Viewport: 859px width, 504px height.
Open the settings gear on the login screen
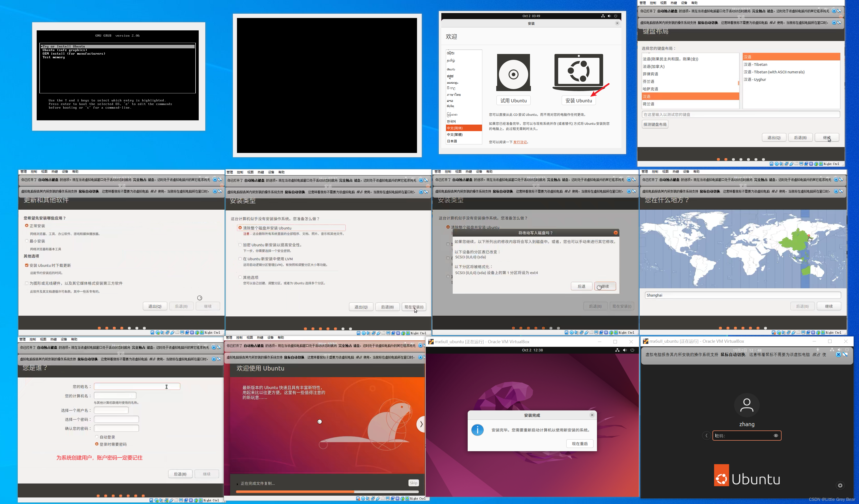(x=840, y=485)
